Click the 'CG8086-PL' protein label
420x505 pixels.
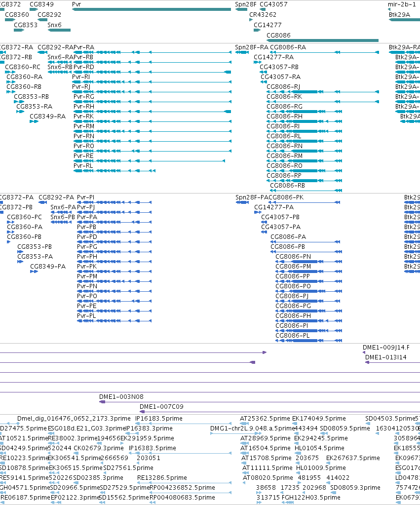tap(293, 335)
